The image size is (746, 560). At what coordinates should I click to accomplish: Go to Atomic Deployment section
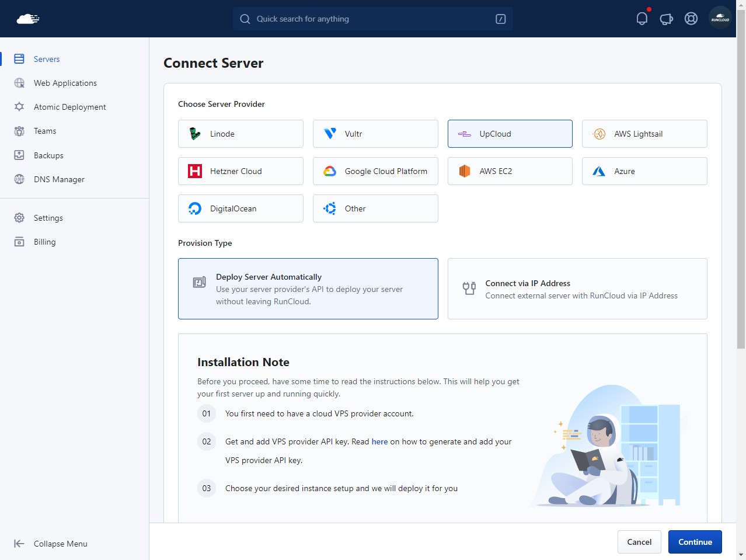point(69,107)
